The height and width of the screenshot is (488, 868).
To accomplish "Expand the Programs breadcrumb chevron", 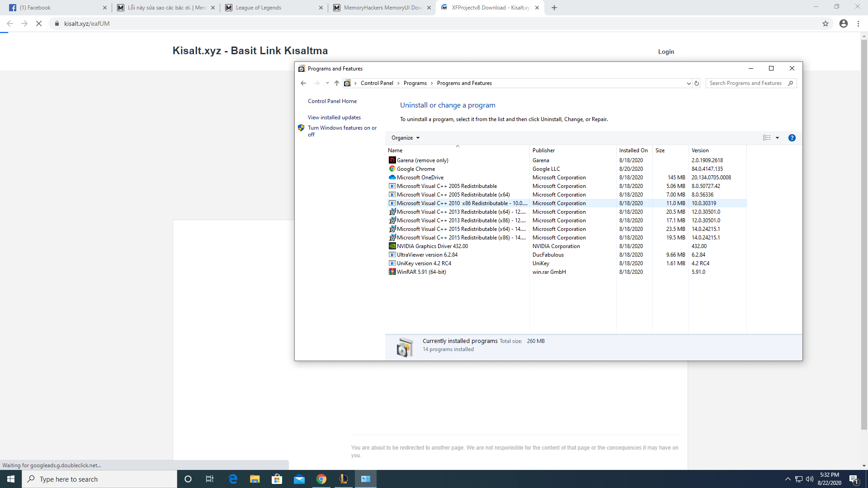I will click(432, 83).
